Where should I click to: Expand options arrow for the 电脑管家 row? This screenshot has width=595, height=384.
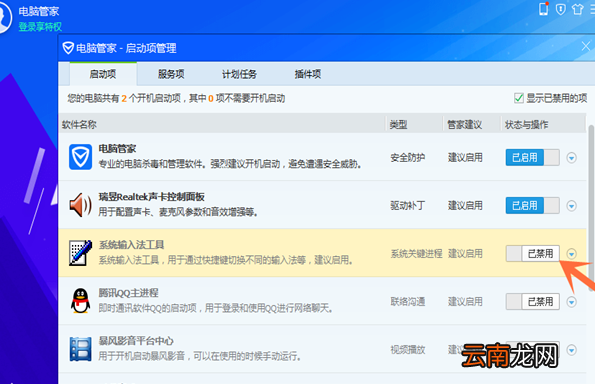(x=571, y=157)
